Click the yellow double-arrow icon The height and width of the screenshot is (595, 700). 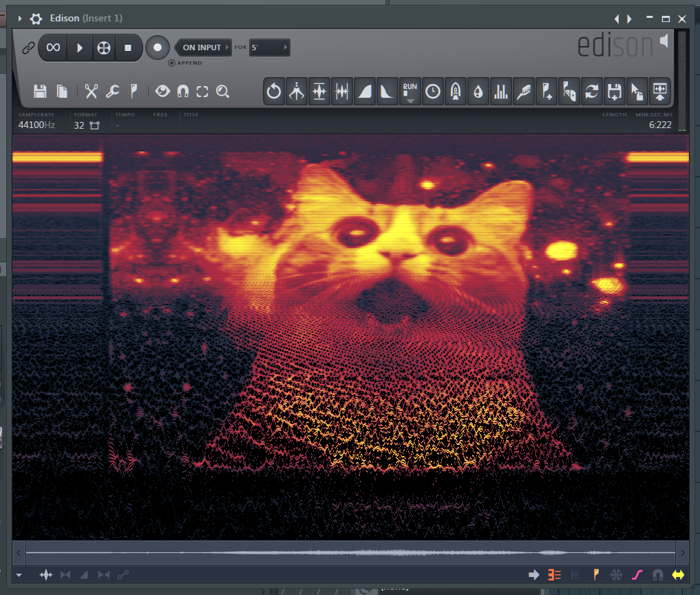(x=678, y=575)
